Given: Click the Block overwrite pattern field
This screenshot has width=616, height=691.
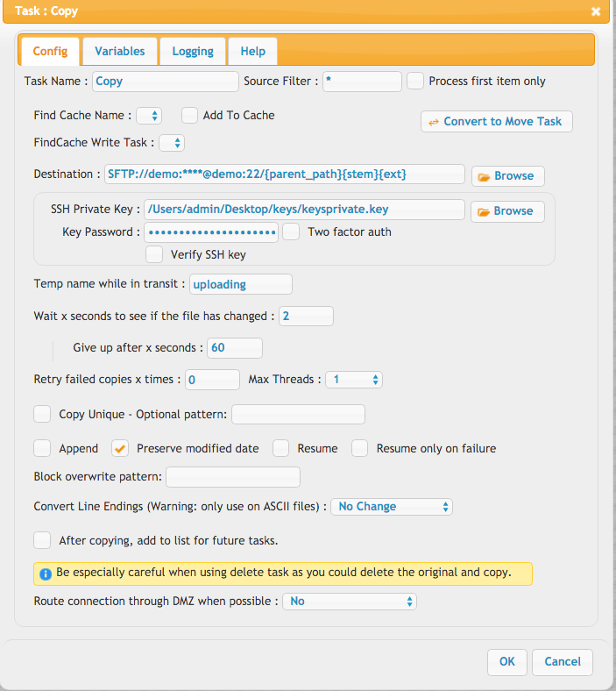Looking at the screenshot, I should (x=233, y=477).
